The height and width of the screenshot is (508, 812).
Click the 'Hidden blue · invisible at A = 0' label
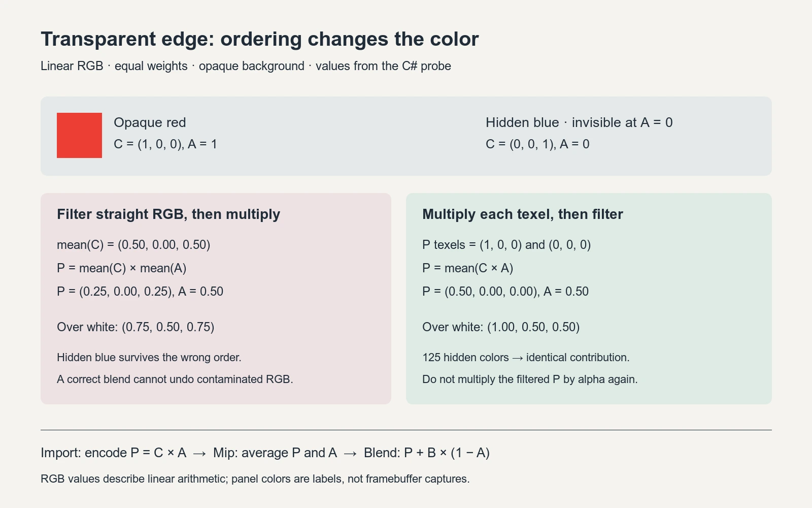pyautogui.click(x=579, y=122)
